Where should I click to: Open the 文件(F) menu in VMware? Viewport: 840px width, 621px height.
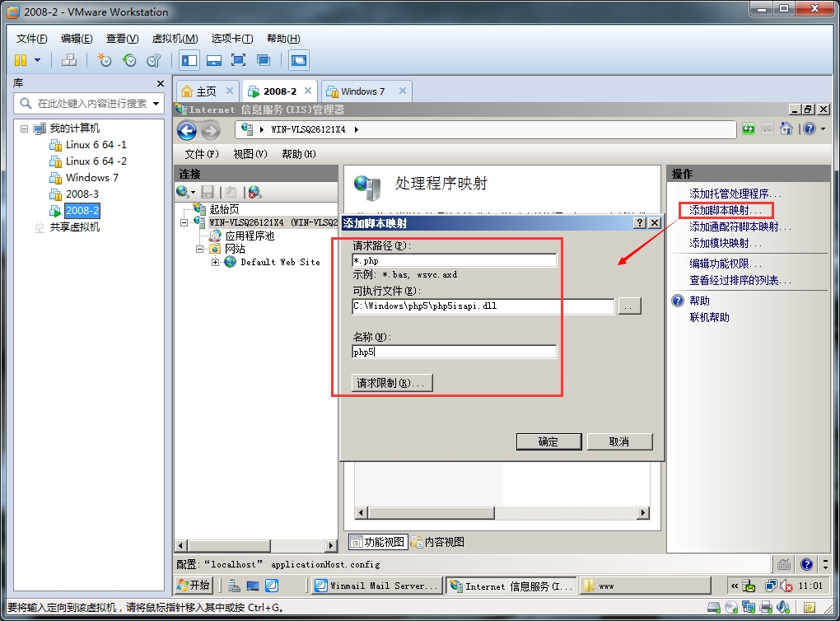(31, 39)
